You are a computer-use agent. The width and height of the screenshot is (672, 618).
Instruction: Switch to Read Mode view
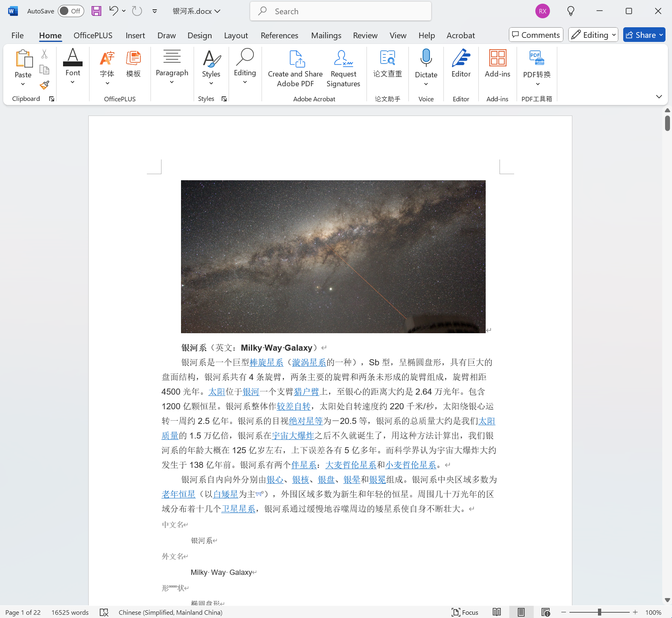click(496, 612)
